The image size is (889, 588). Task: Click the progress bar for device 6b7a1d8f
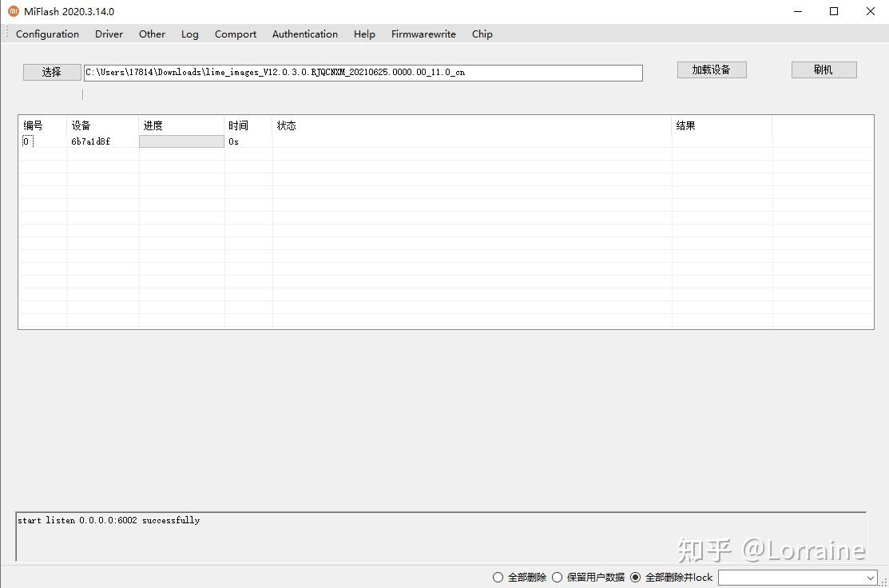click(181, 141)
